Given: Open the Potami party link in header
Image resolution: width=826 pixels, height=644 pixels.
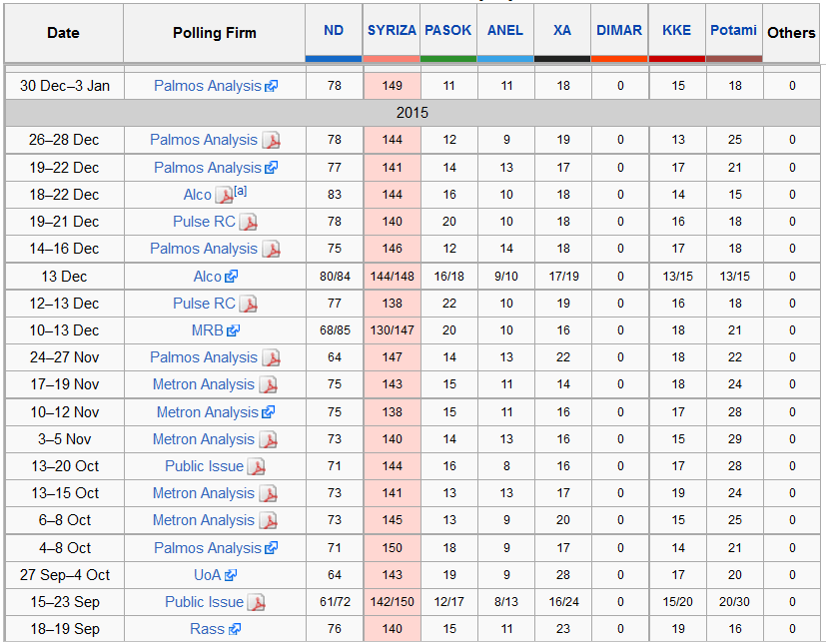Looking at the screenshot, I should (x=733, y=30).
